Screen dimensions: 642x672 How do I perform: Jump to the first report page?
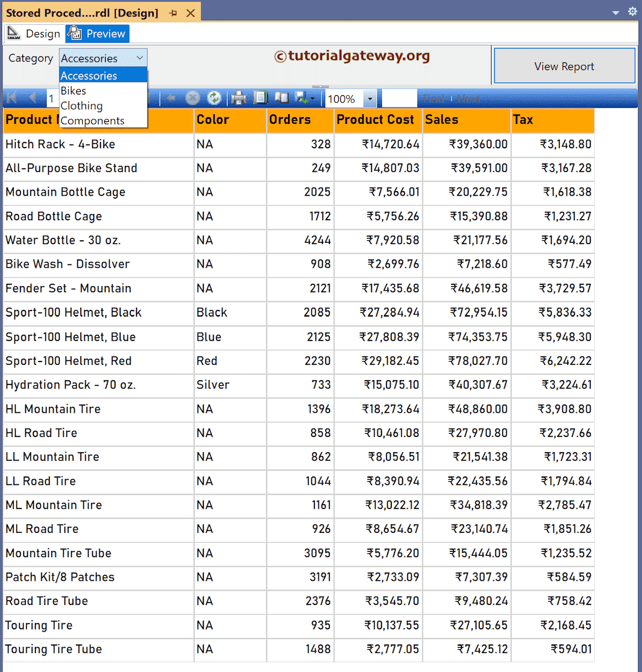11,98
